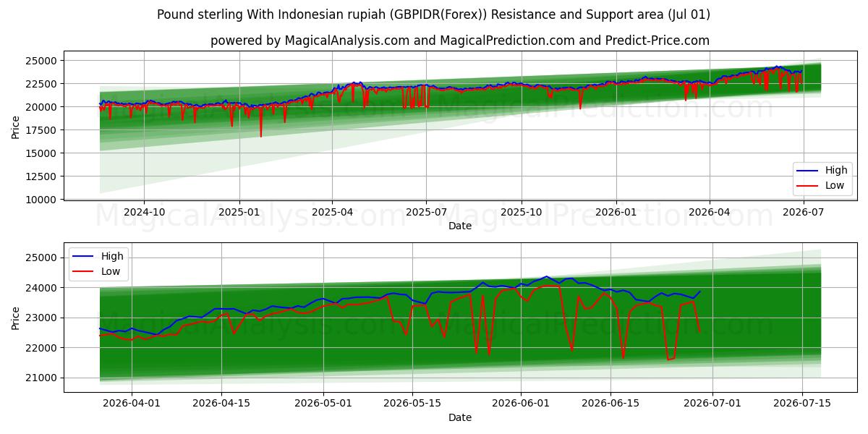This screenshot has width=868, height=434.
Task: Click the 2026-04-15 date tick
Action: point(221,403)
